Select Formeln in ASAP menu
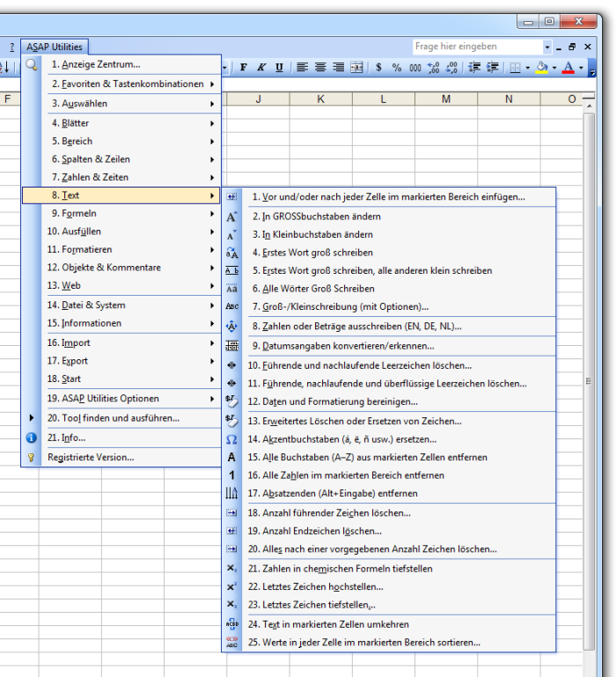This screenshot has width=616, height=677. [x=121, y=213]
